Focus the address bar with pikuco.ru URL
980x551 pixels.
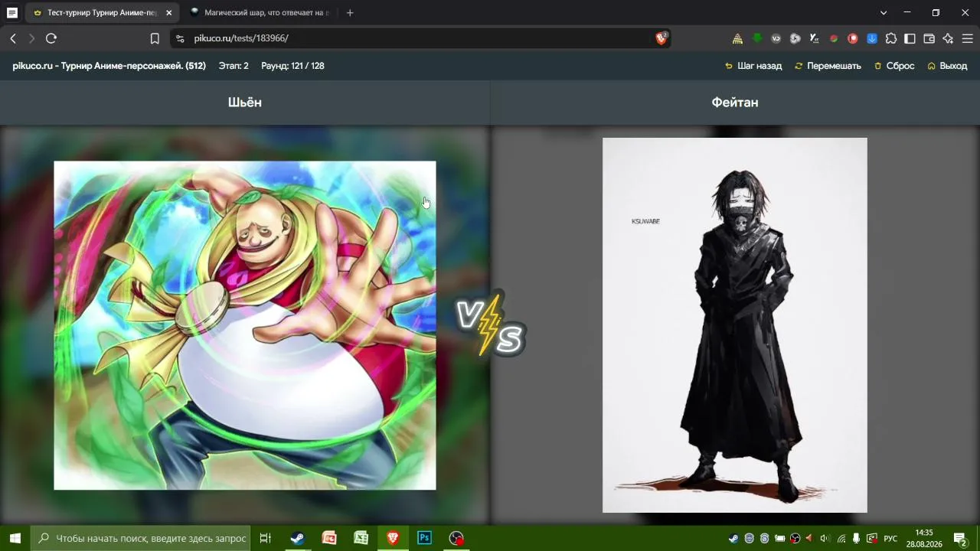421,38
